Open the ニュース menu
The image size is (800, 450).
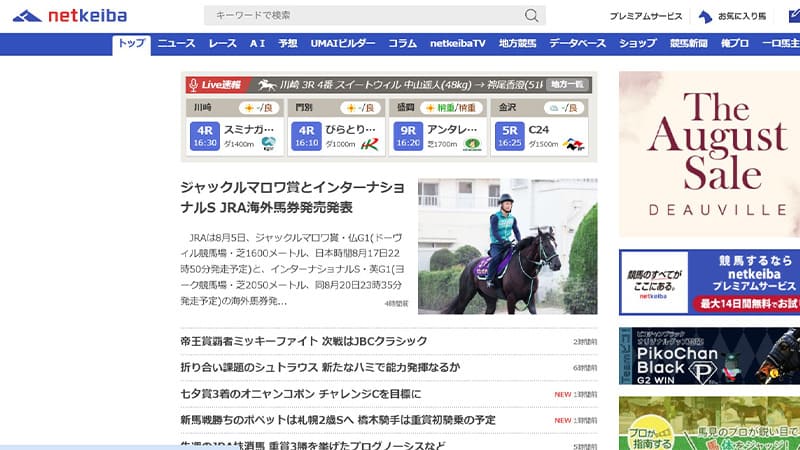point(176,44)
